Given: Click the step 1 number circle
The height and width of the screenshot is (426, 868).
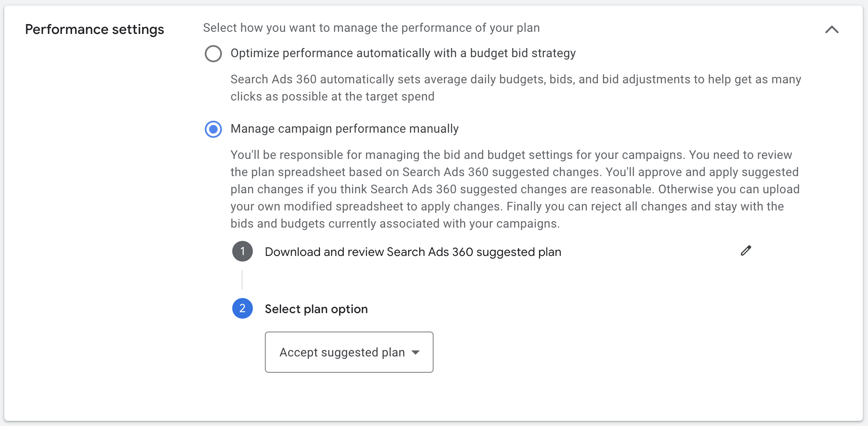Looking at the screenshot, I should point(243,251).
